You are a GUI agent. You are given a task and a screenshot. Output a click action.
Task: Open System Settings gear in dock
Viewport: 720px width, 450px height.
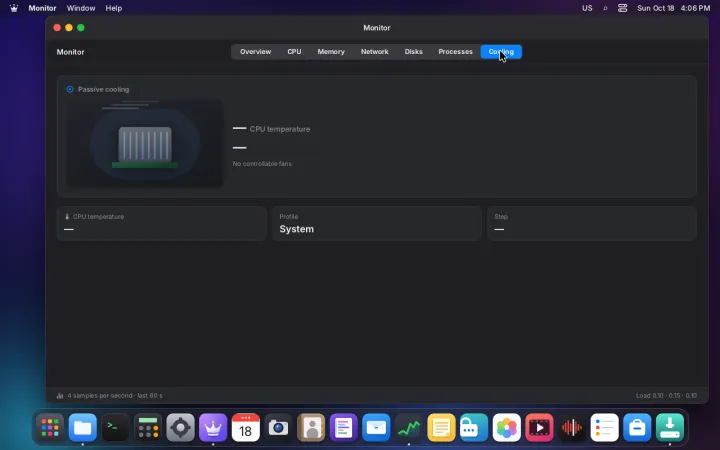(180, 428)
